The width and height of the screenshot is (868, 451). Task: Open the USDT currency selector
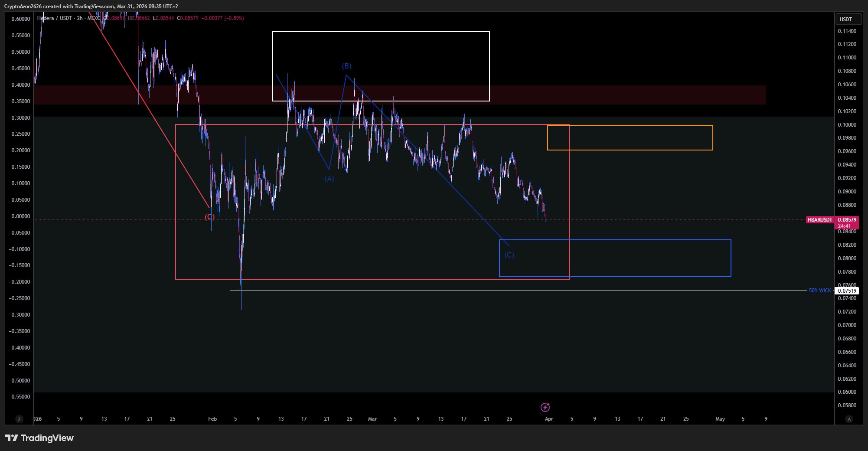point(848,19)
